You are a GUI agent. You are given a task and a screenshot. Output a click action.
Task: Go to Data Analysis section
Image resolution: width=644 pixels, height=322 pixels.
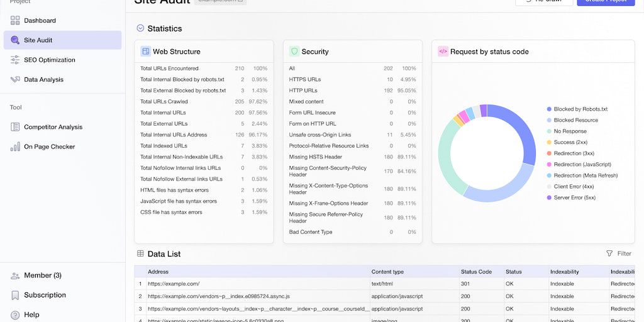pyautogui.click(x=62, y=80)
